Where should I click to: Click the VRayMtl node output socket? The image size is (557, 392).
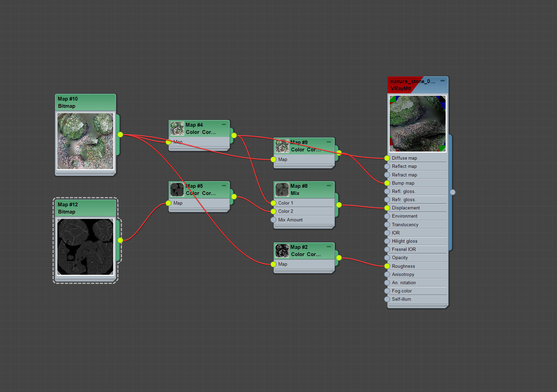453,192
